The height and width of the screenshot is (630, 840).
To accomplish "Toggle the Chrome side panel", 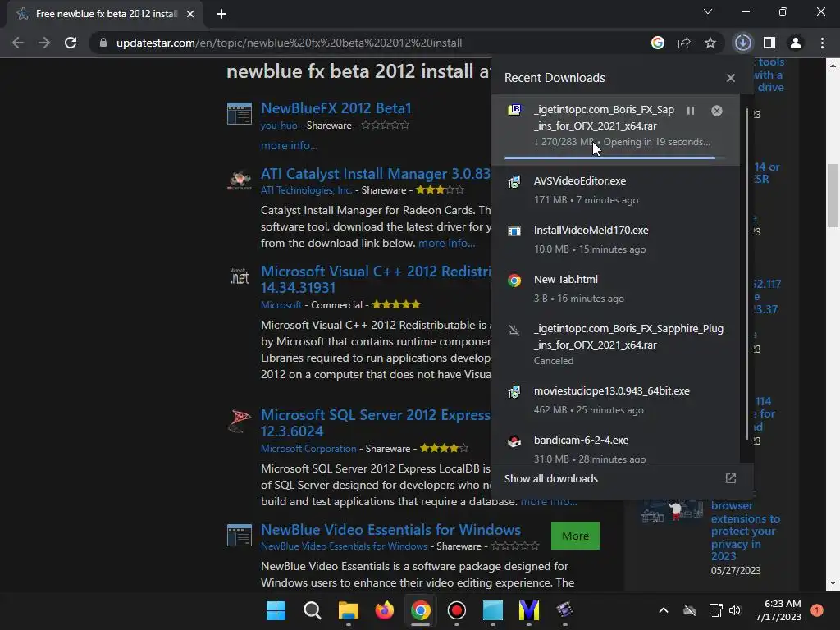I will coord(769,43).
